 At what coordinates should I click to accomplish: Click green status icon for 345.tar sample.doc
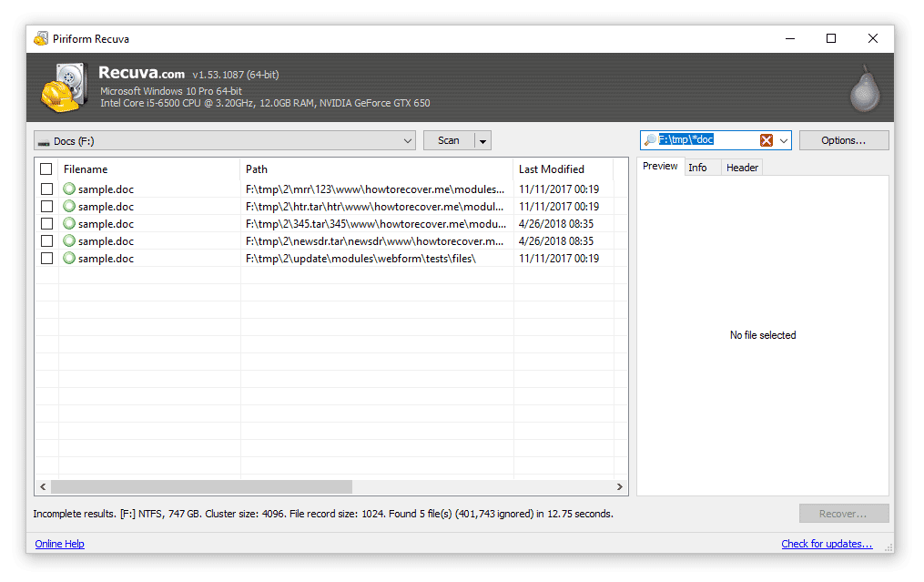click(x=69, y=223)
